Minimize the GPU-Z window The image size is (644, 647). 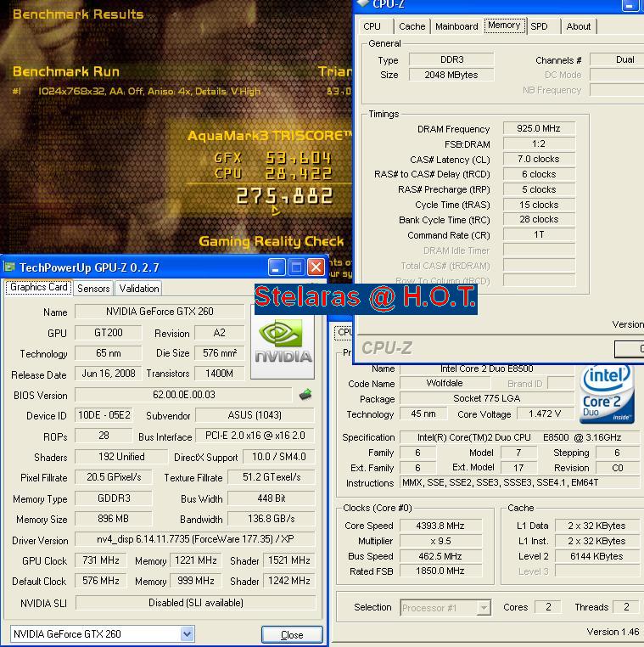(277, 267)
